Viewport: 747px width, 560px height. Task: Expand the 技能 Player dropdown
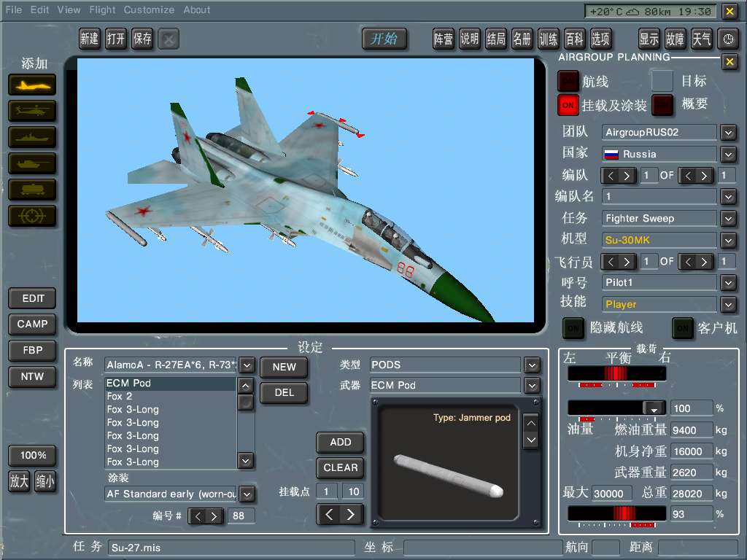(x=728, y=304)
